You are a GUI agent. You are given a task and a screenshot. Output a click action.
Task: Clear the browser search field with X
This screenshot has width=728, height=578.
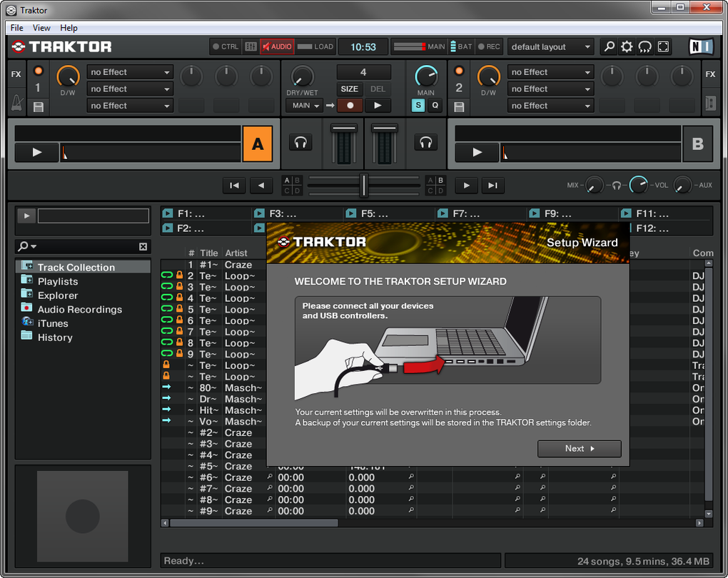(143, 246)
